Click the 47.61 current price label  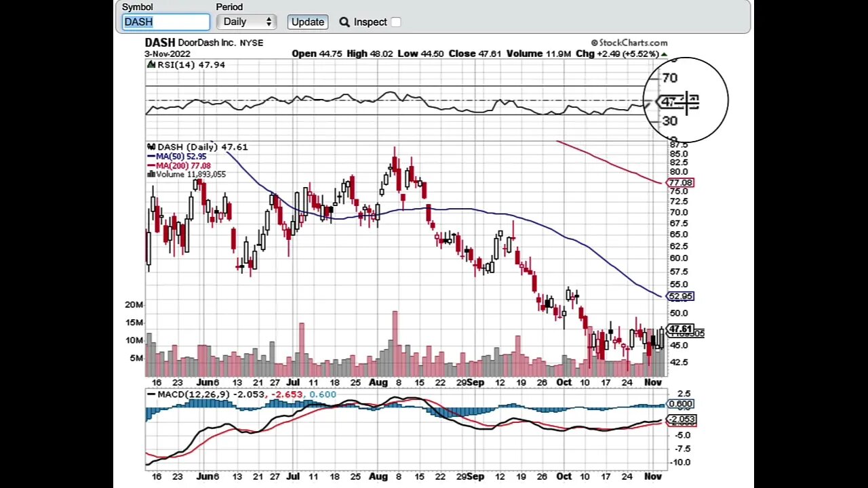coord(680,329)
